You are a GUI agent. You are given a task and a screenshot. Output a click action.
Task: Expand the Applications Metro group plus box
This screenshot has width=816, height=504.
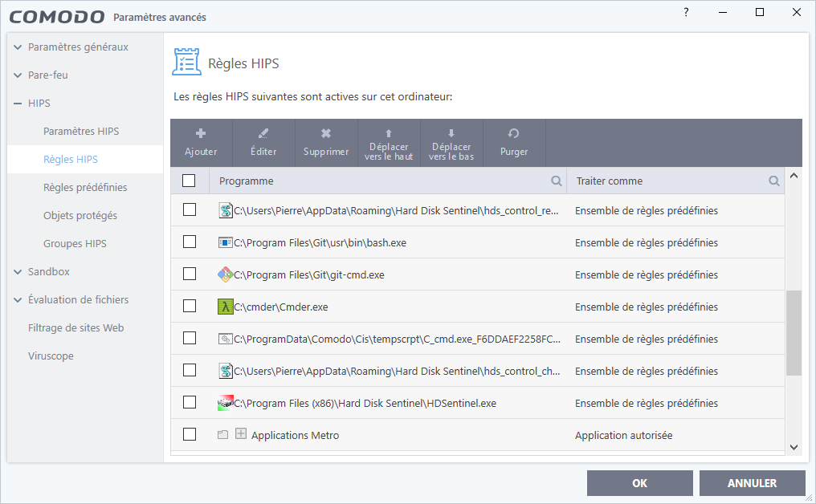coord(240,433)
